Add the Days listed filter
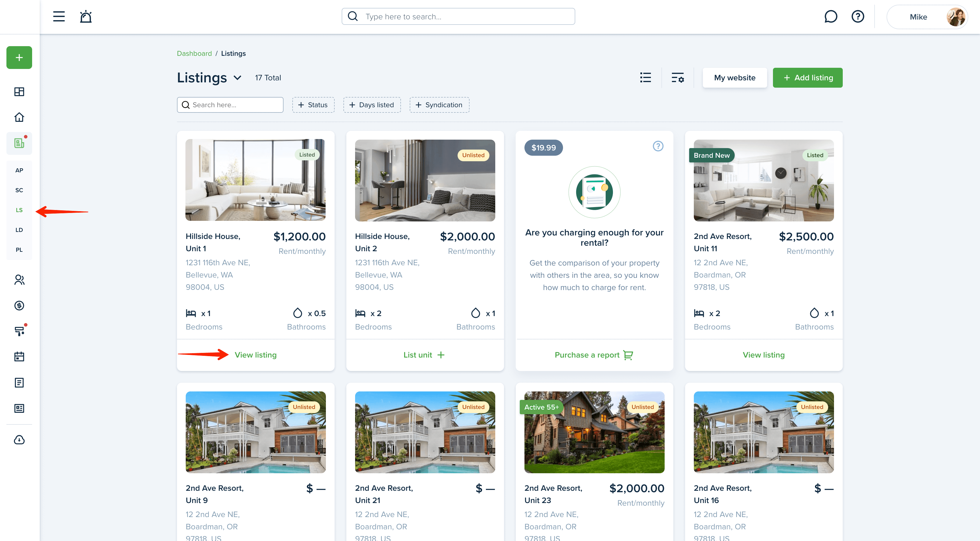 click(x=372, y=105)
